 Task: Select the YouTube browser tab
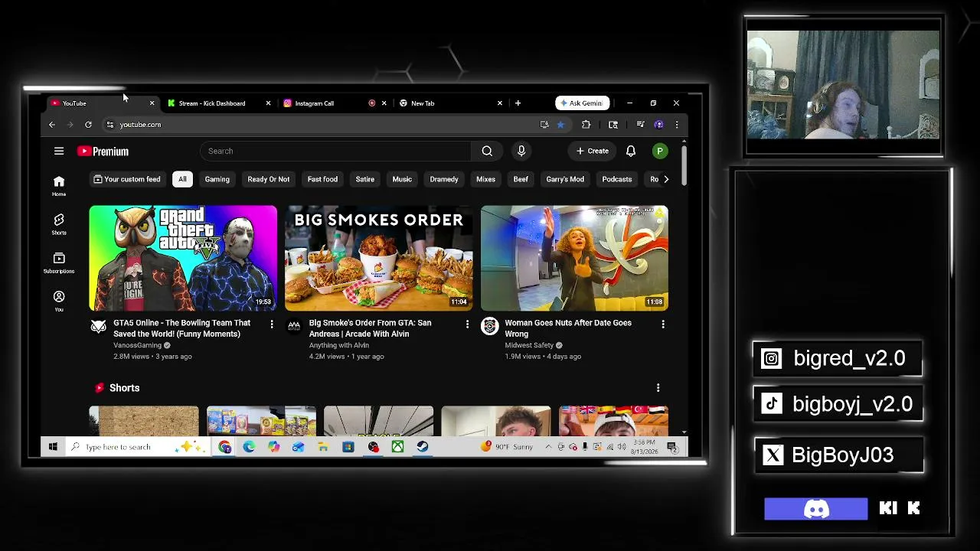point(103,103)
